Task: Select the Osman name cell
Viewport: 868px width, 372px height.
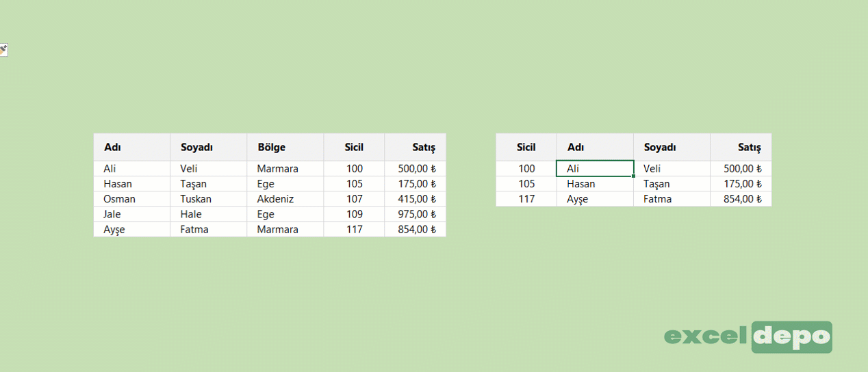Action: (x=131, y=199)
